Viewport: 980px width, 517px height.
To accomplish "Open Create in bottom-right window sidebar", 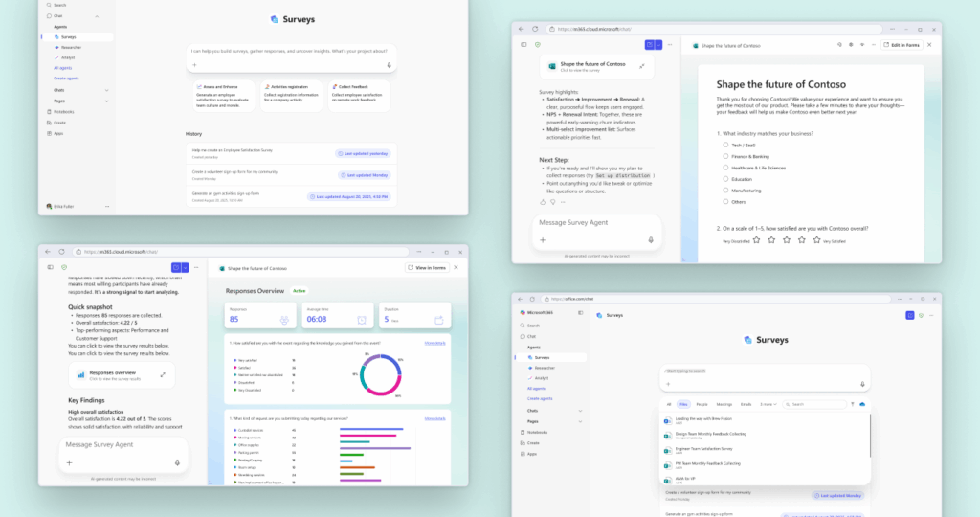I will [529, 443].
